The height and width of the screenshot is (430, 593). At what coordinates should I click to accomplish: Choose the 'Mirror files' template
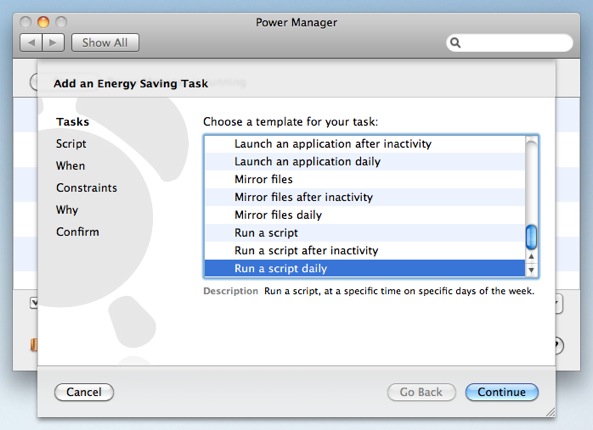pos(365,179)
